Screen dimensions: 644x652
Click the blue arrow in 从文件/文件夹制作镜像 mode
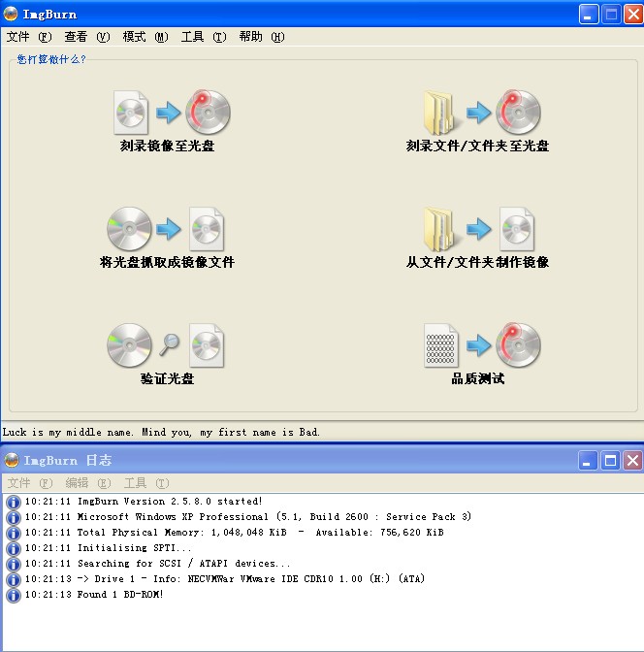pos(478,229)
